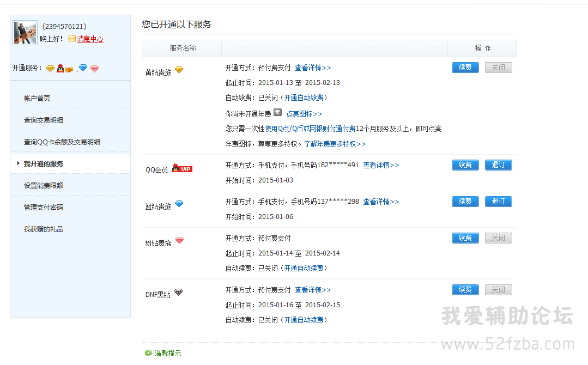Viewport: 588px width, 365px height.
Task: Click 开通自动续费 link for 粉钻贵族
Action: [304, 269]
